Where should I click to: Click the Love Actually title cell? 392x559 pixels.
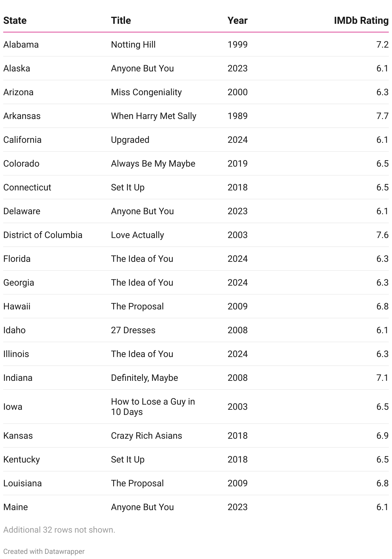coord(138,235)
